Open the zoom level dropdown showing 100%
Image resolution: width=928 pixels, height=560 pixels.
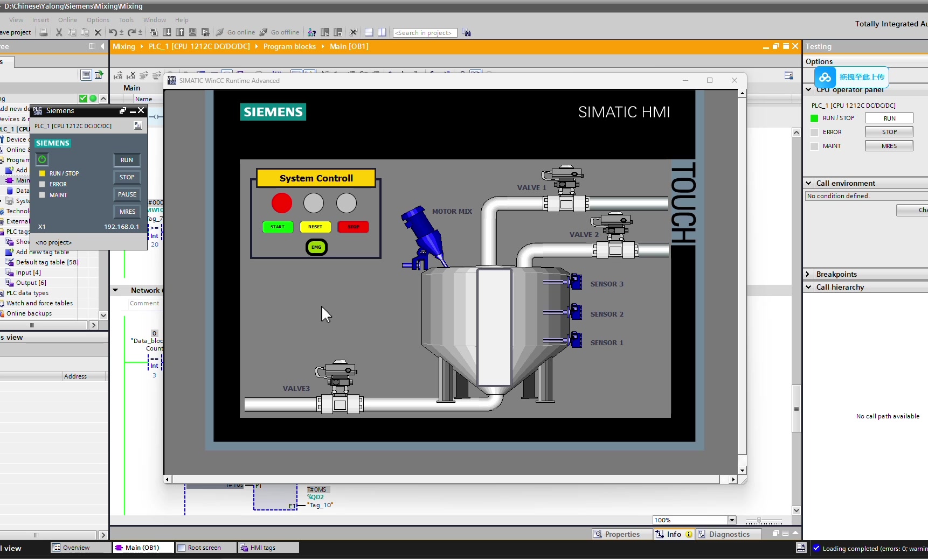pos(732,520)
